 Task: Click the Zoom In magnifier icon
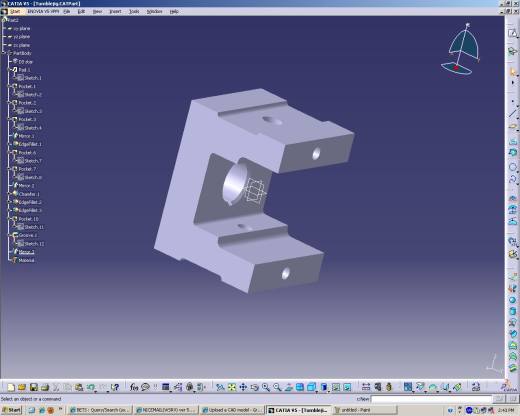[266, 387]
